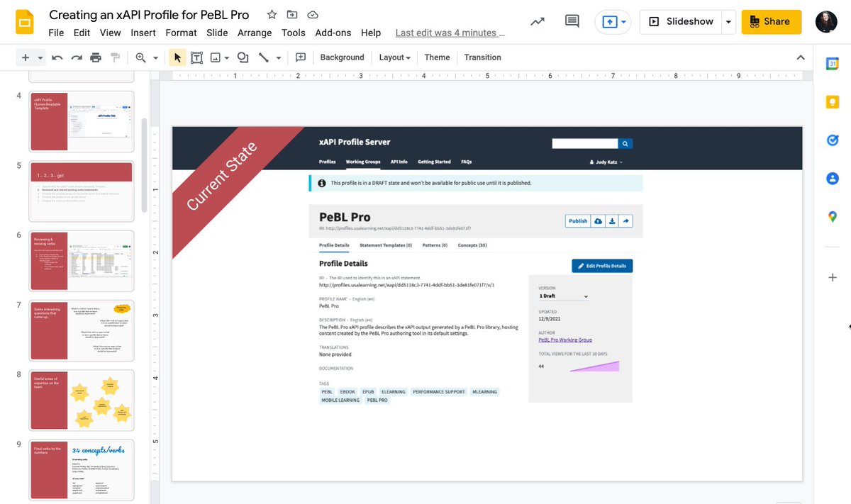Open the Add-ons menu
Image resolution: width=851 pixels, height=504 pixels.
pyautogui.click(x=333, y=33)
